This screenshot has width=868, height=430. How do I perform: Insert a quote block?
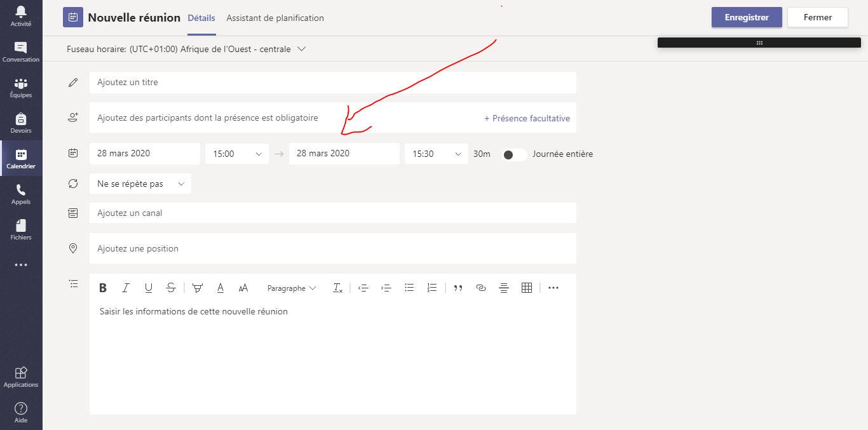(x=458, y=288)
